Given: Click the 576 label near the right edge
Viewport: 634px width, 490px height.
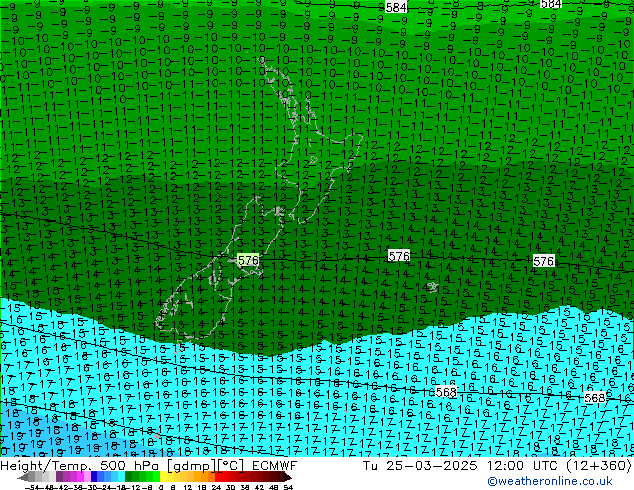Looking at the screenshot, I should tap(543, 261).
